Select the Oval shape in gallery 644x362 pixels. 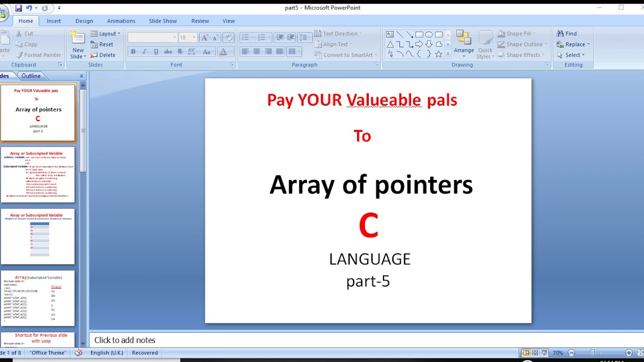[x=429, y=35]
